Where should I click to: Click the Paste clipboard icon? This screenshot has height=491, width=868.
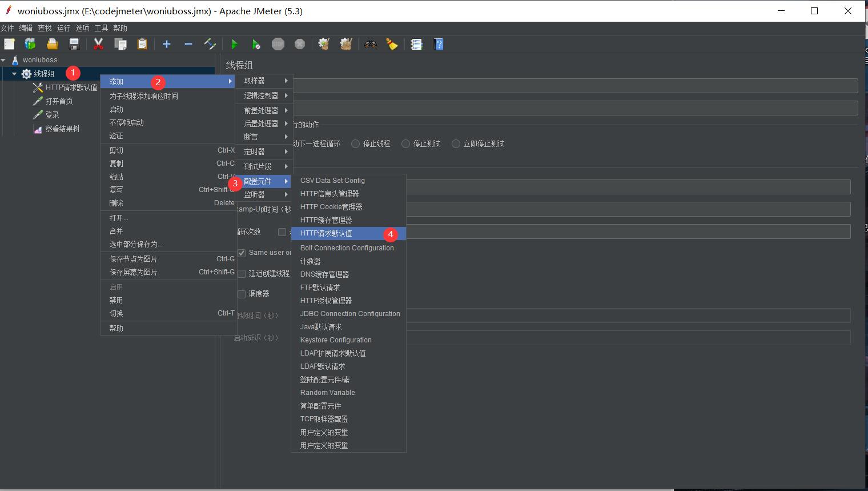coord(142,44)
